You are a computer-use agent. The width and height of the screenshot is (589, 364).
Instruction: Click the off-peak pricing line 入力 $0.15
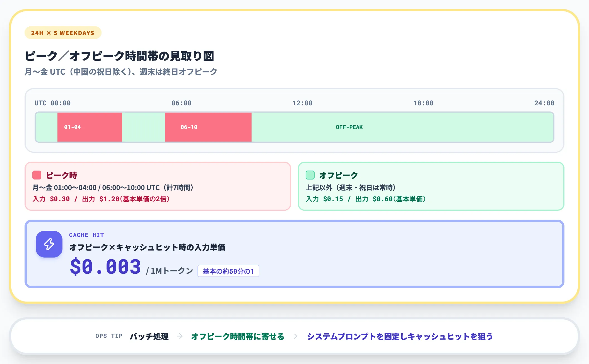[x=366, y=199]
